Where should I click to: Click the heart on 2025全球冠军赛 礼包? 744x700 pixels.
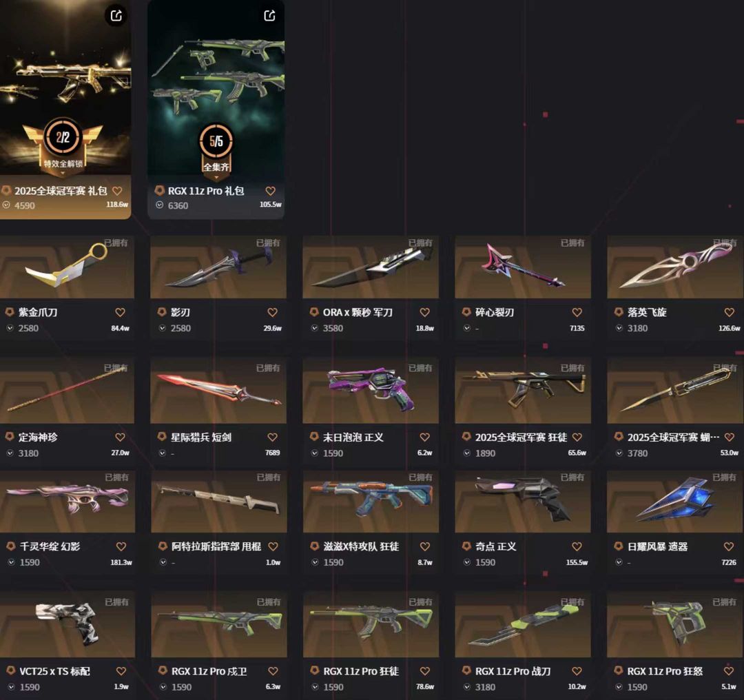coord(117,191)
